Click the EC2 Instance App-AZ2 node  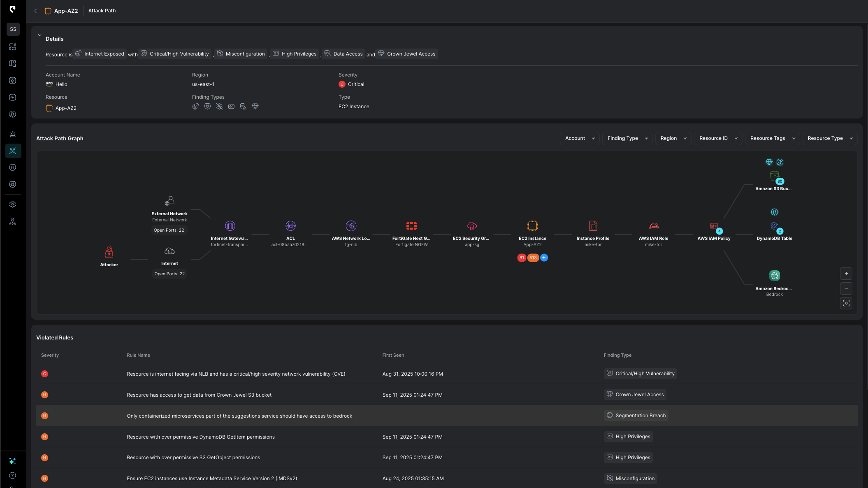532,226
